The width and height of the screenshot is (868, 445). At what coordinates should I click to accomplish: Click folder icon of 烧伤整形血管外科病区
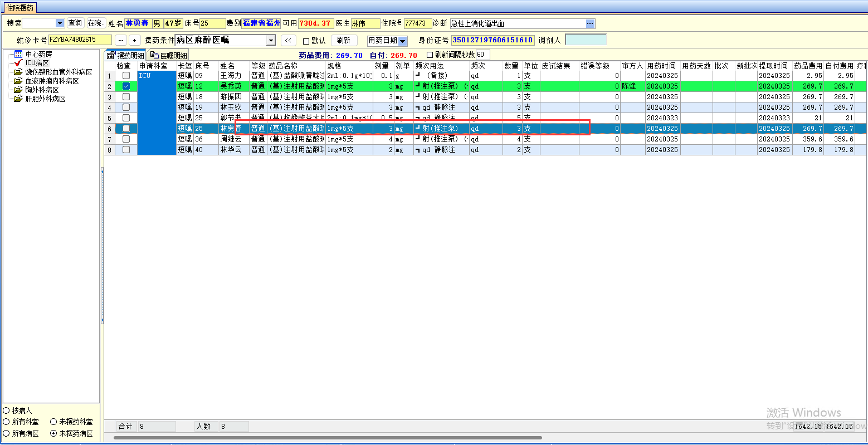pos(18,72)
